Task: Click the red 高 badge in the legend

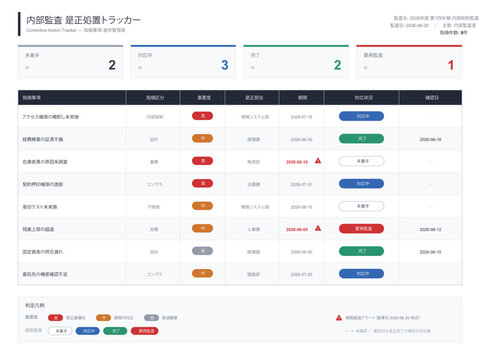Action: tap(55, 318)
